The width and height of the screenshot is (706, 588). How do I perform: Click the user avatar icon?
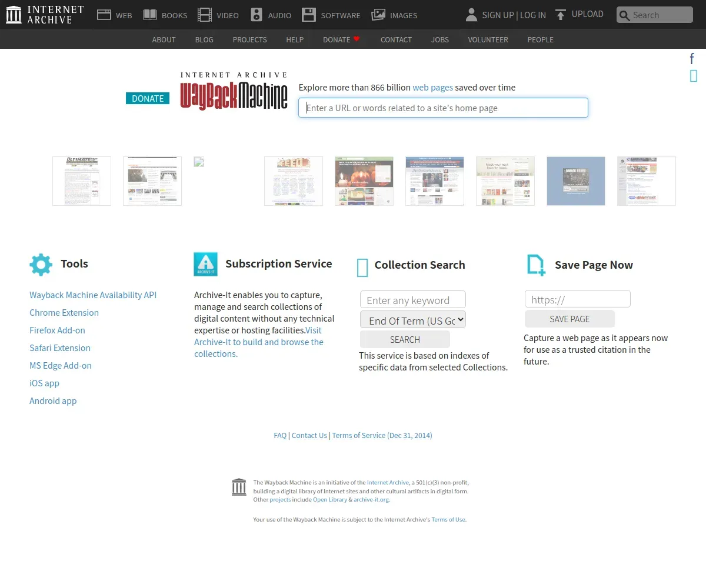tap(471, 15)
